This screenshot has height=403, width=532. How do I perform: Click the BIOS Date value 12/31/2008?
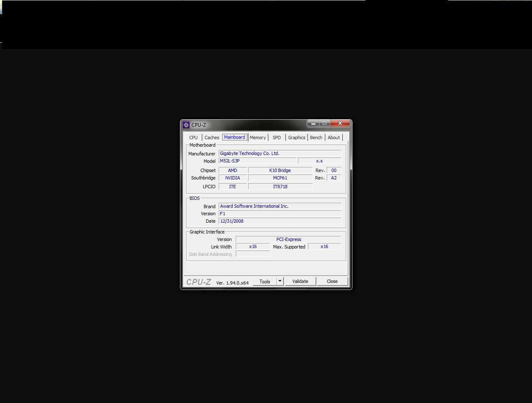[280, 221]
